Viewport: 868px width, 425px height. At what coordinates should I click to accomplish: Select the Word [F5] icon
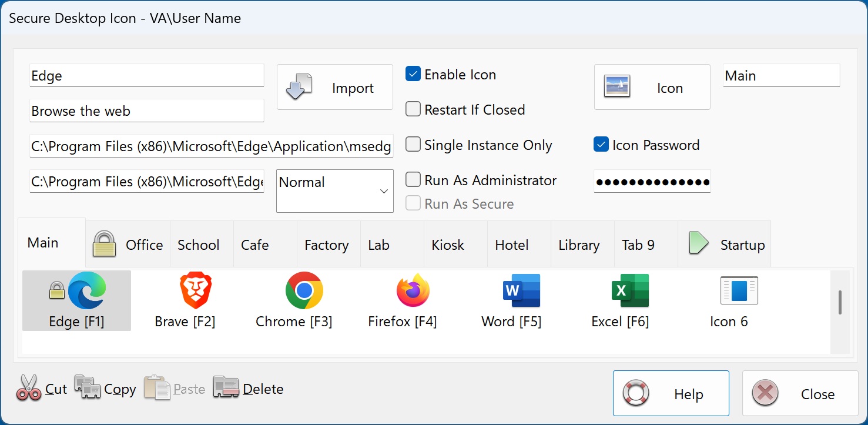pos(511,300)
